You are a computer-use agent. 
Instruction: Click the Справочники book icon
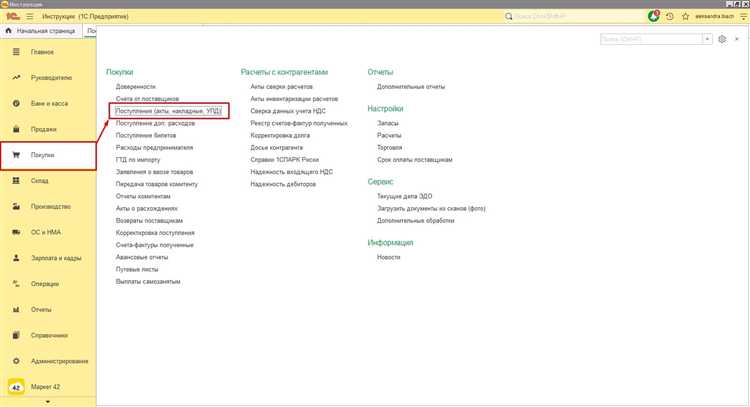[16, 335]
